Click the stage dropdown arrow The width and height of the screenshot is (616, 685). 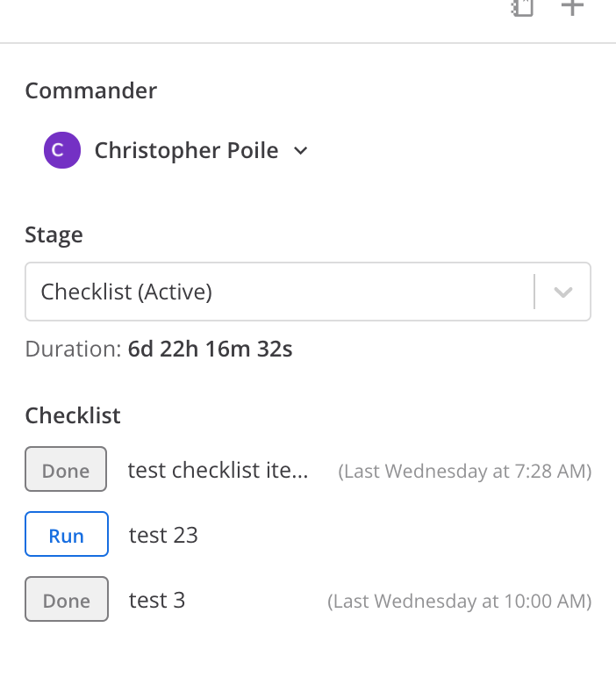563,292
